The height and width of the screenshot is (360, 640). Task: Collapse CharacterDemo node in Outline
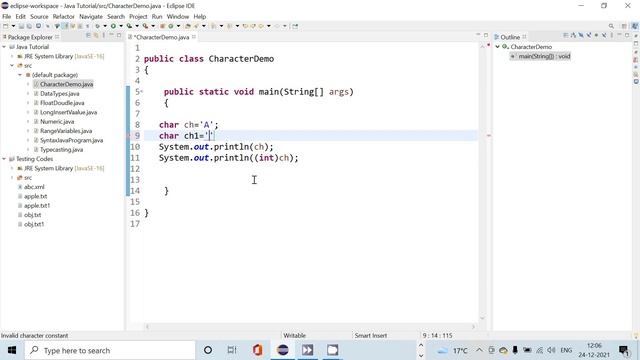pos(498,47)
